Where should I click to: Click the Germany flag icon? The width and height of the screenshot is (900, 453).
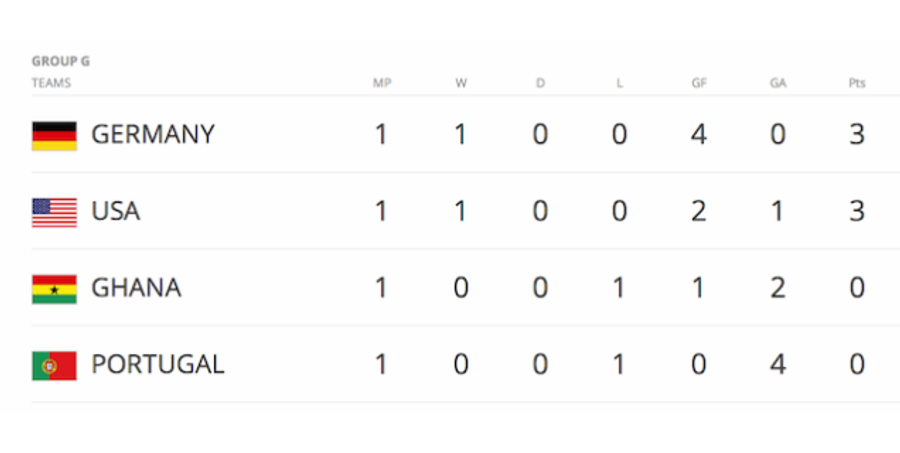click(54, 135)
